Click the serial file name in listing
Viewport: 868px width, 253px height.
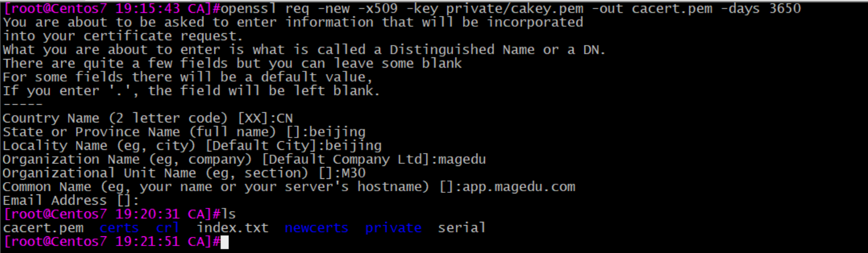pos(462,228)
